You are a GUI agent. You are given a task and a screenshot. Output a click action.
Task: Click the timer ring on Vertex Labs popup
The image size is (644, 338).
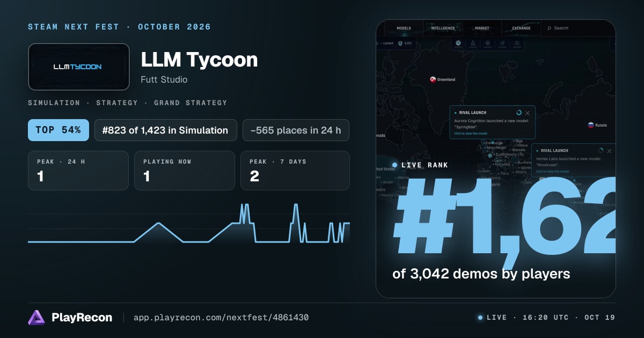601,151
